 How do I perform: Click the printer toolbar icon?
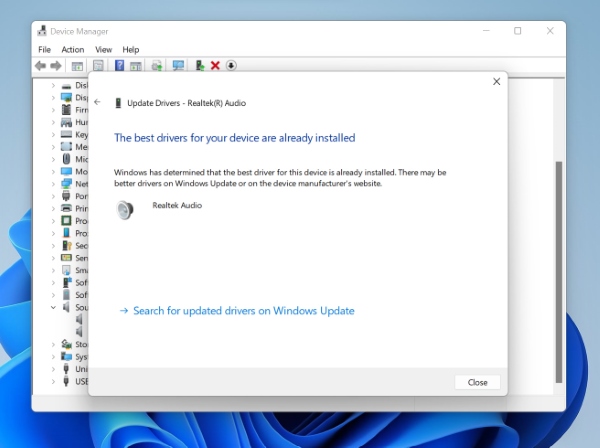point(157,66)
